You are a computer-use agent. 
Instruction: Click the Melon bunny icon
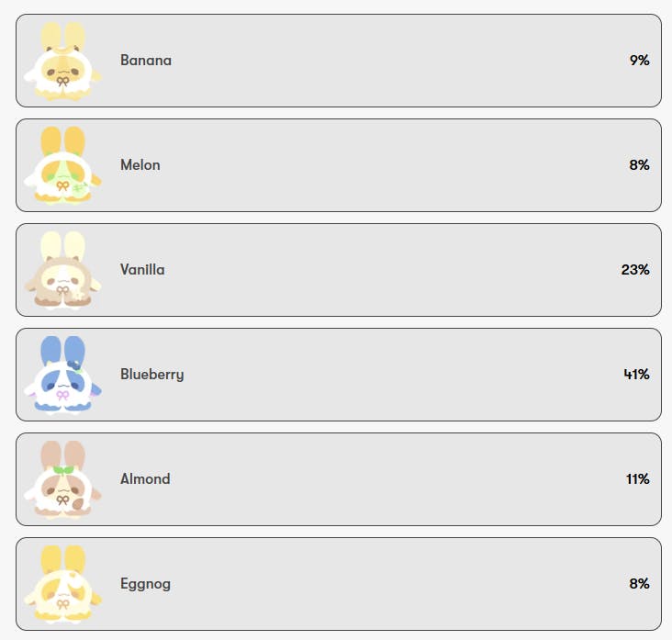(62, 165)
